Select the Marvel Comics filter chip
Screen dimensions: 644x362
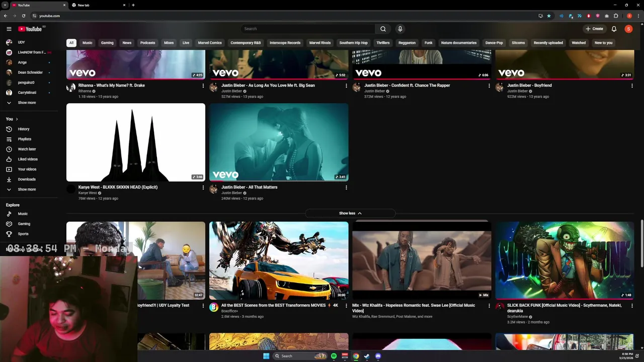coord(210,43)
